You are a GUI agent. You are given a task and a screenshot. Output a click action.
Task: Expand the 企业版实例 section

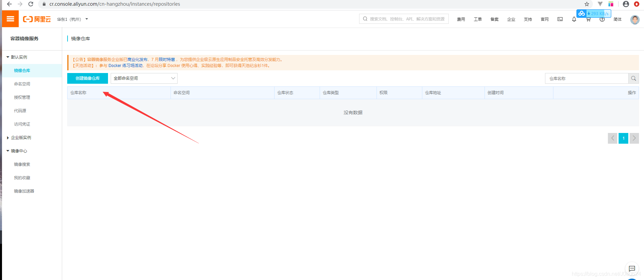(19, 137)
